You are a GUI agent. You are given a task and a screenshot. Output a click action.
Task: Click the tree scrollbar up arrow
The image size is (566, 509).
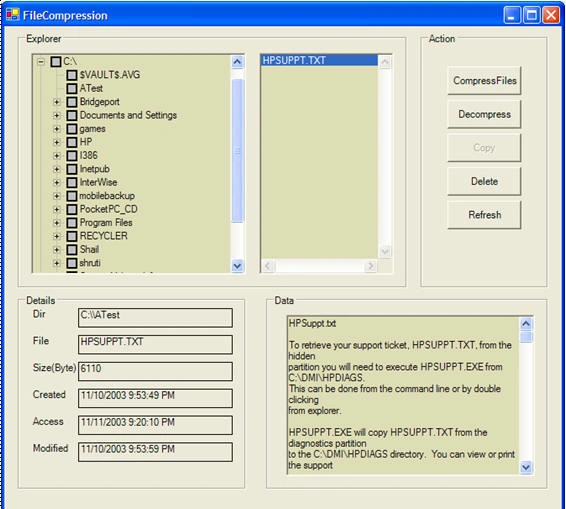click(x=237, y=62)
